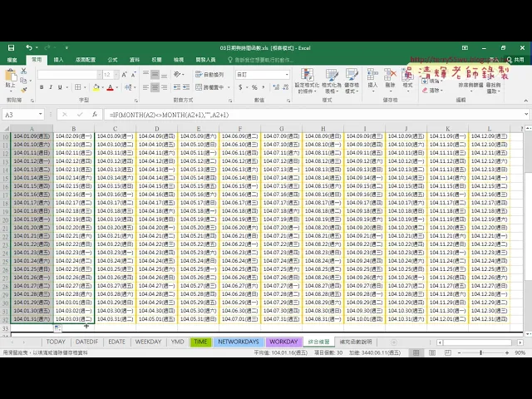532x399 pixels.
Task: Click the Align Left icon
Action: (145, 87)
